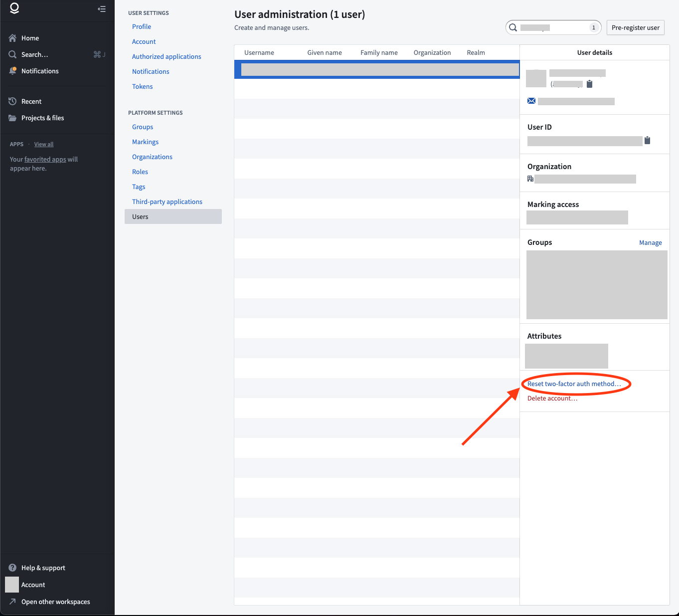Open Notifications under User Settings

pyautogui.click(x=151, y=71)
